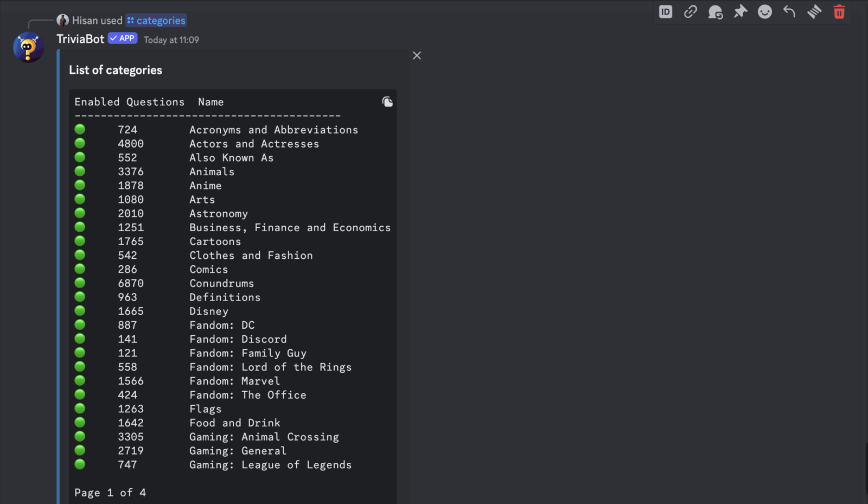Dismiss the List of categories embed
Image resolution: width=868 pixels, height=504 pixels.
[x=417, y=55]
